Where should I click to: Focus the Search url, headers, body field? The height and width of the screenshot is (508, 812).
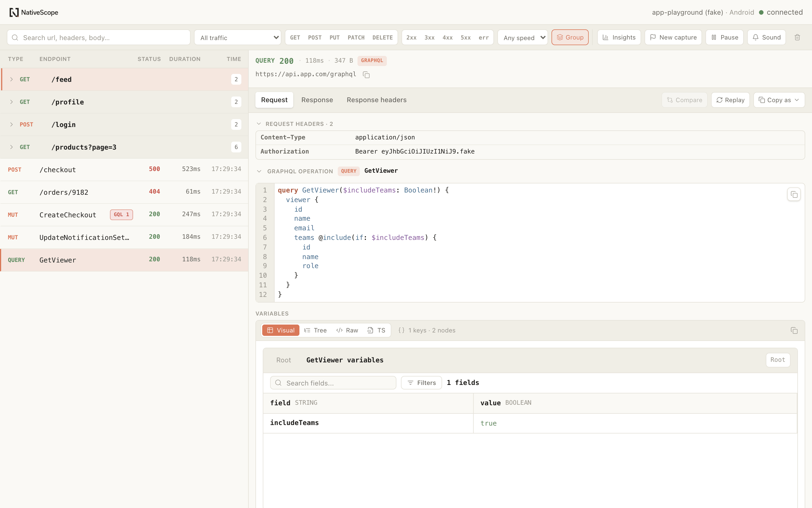coord(99,37)
